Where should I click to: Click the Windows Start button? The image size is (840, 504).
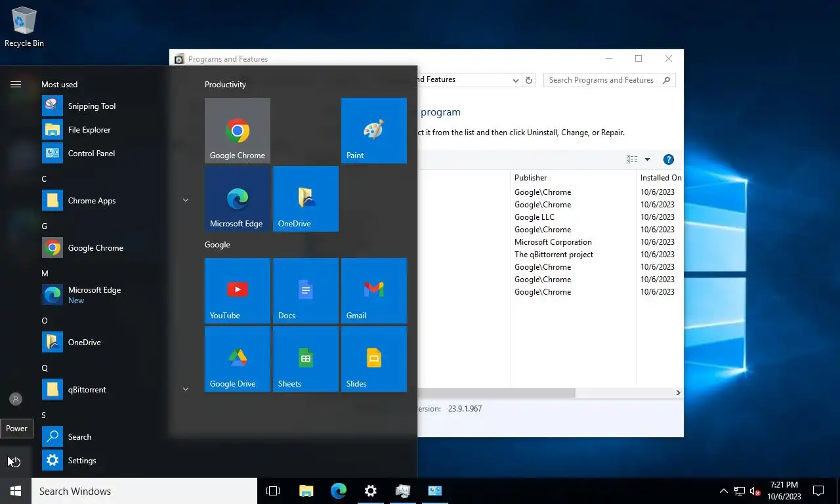coord(16,491)
